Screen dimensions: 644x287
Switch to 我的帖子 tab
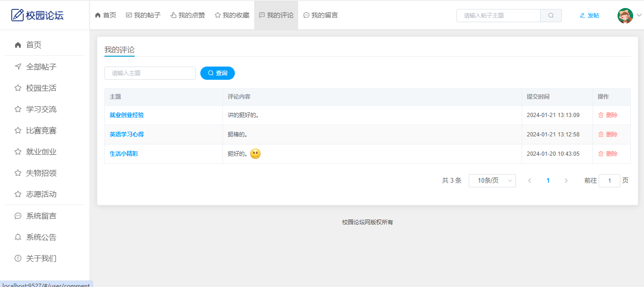tap(143, 15)
